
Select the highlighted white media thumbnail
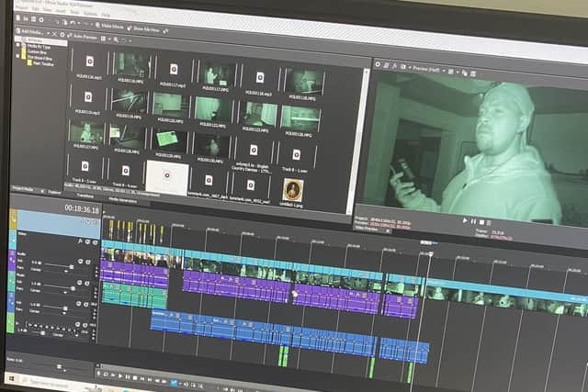pyautogui.click(x=167, y=177)
